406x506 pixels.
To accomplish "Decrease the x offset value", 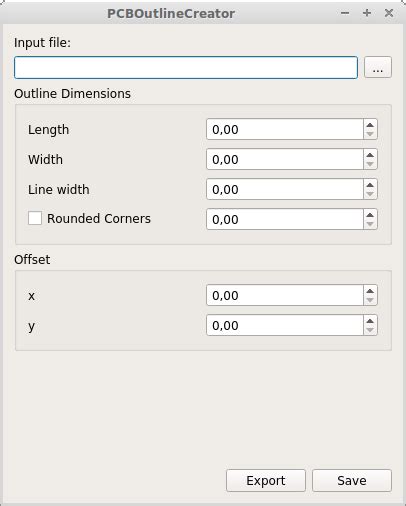I will tap(370, 300).
